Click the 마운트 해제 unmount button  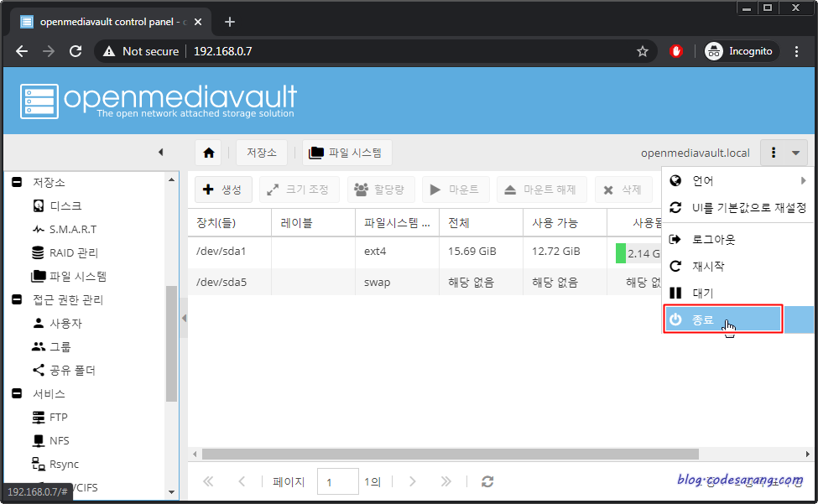(x=541, y=190)
